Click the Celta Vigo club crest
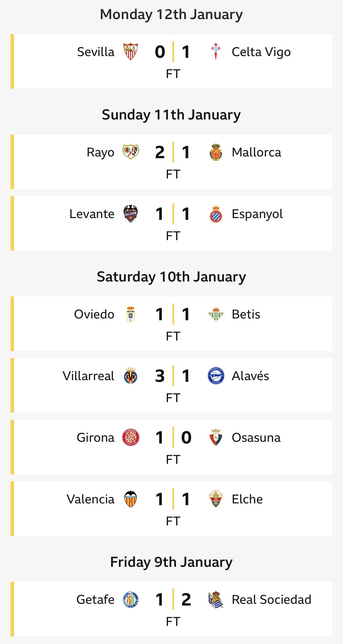The width and height of the screenshot is (343, 644). coord(216,52)
